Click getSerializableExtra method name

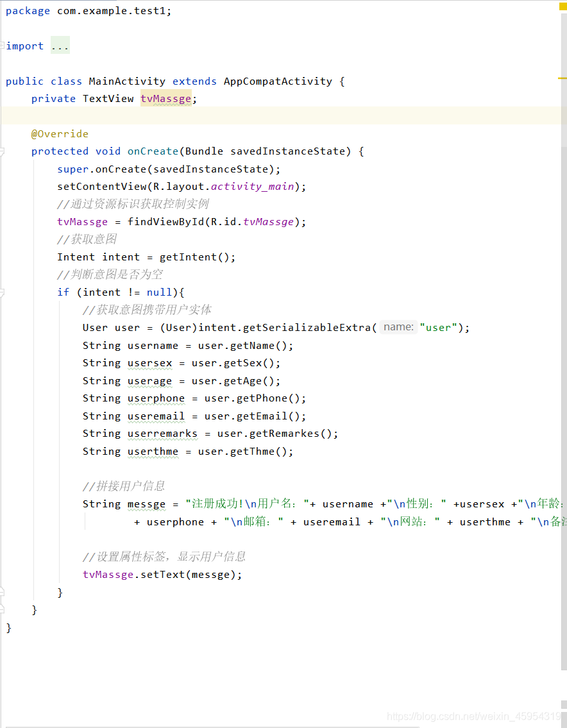307,328
